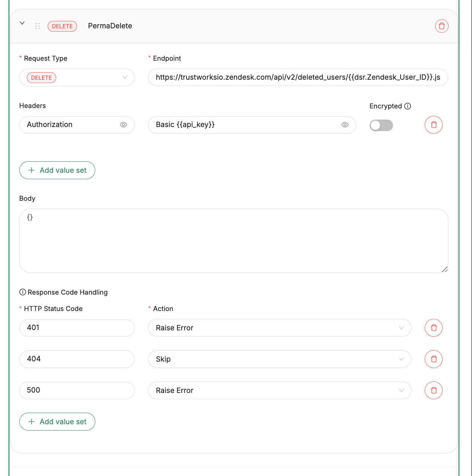Collapse the PermaDelete step chevron
472x476 pixels.
click(x=22, y=23)
